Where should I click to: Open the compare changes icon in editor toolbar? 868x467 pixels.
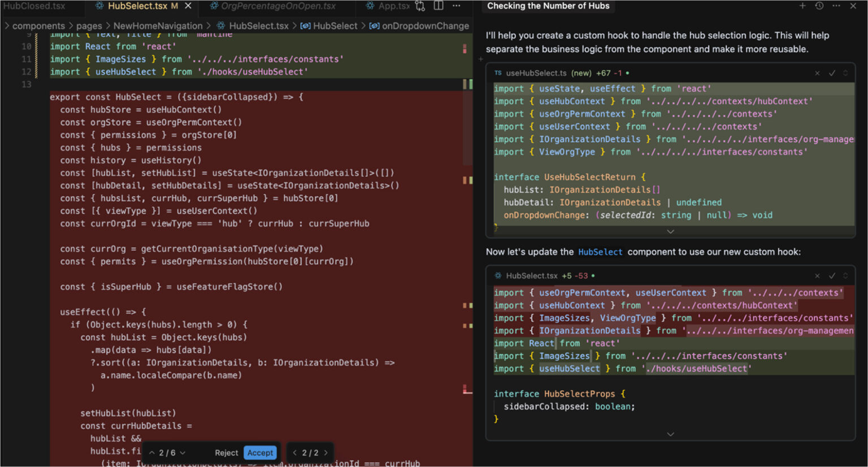point(420,6)
